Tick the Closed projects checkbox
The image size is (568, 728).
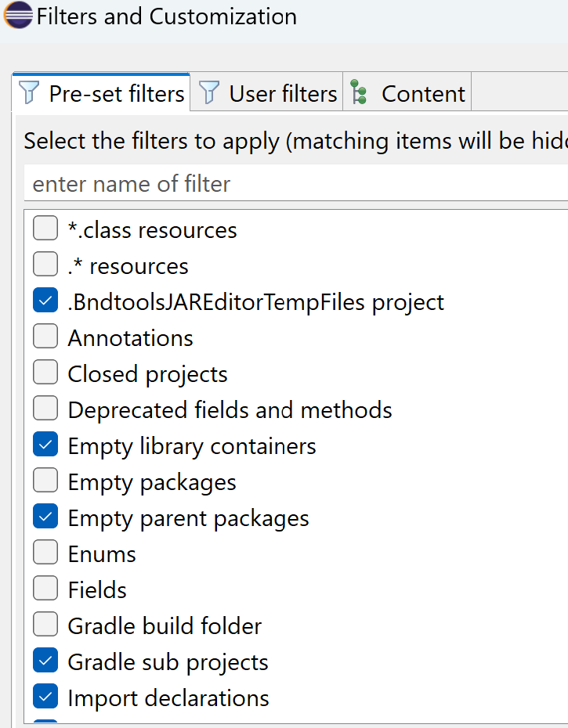coord(45,373)
